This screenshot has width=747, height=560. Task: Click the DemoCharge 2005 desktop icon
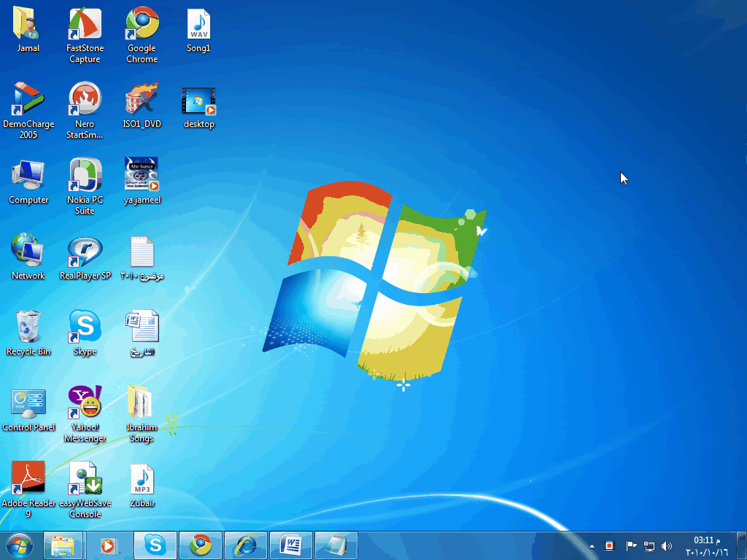28,100
